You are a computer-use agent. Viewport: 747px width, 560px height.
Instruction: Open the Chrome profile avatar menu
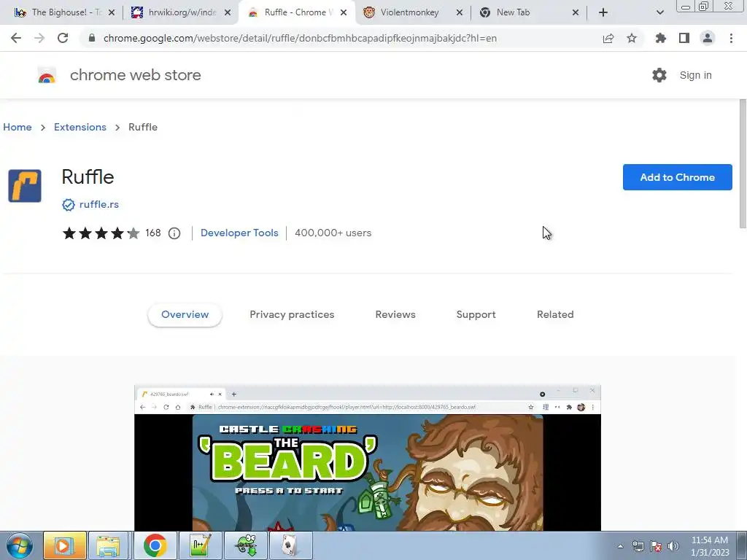(x=708, y=38)
